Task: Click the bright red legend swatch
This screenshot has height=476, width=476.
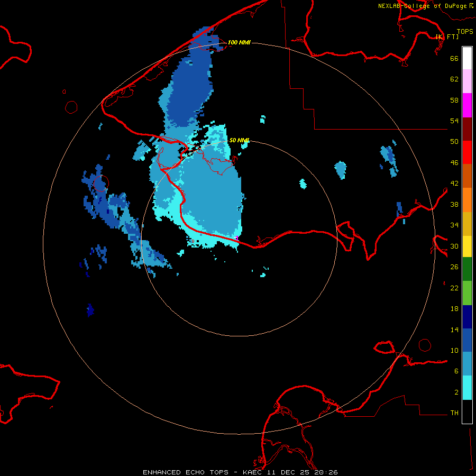Action: pos(467,152)
